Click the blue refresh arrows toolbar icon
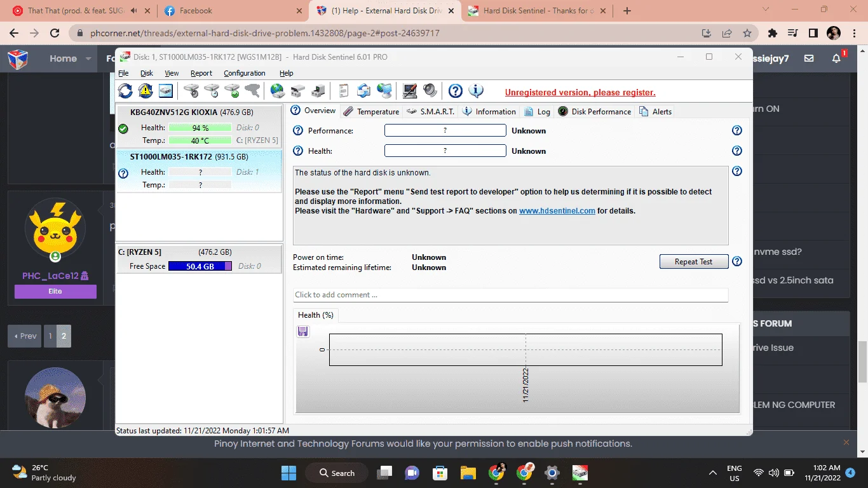 click(126, 91)
